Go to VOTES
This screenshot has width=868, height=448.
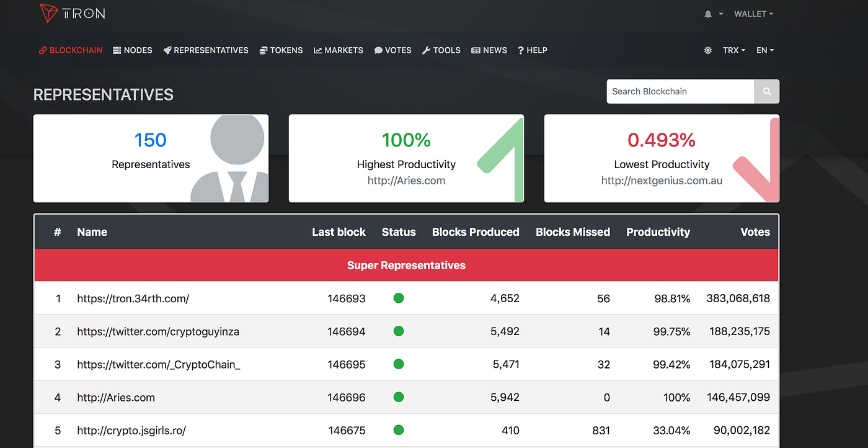click(x=392, y=50)
